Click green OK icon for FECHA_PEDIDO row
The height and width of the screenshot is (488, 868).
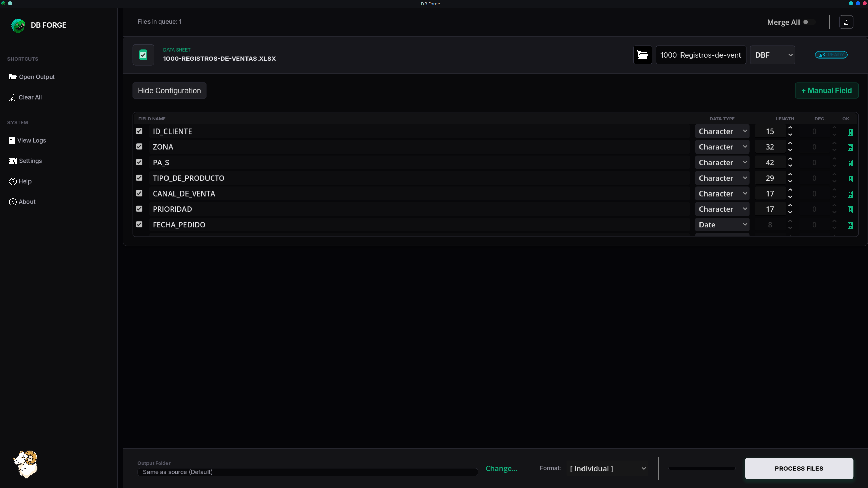tap(850, 225)
